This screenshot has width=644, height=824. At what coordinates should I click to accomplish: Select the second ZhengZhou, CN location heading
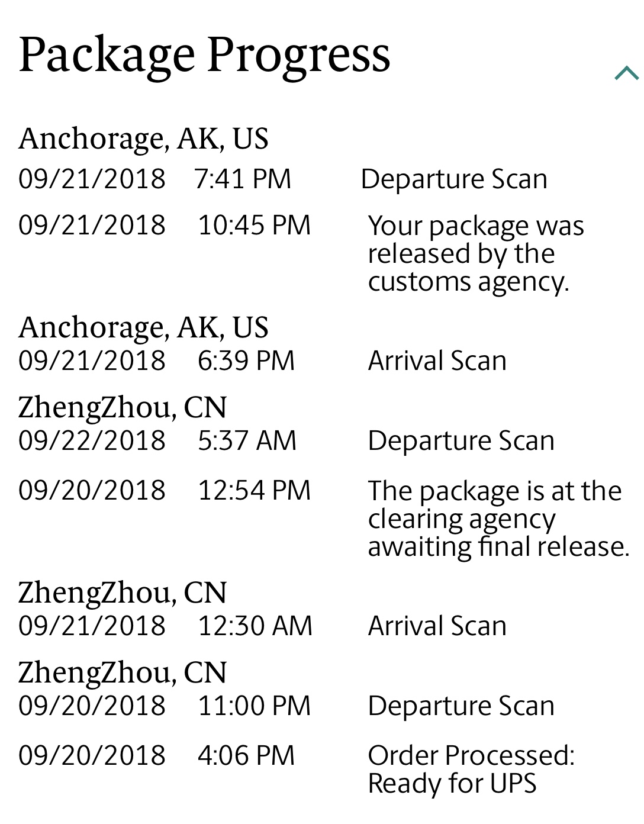(123, 593)
